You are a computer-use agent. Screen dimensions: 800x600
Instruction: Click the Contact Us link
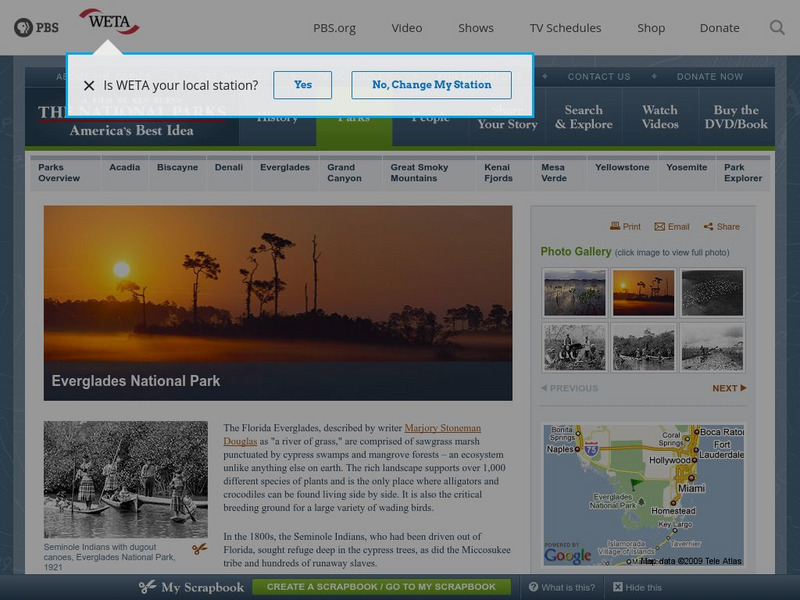pos(599,77)
